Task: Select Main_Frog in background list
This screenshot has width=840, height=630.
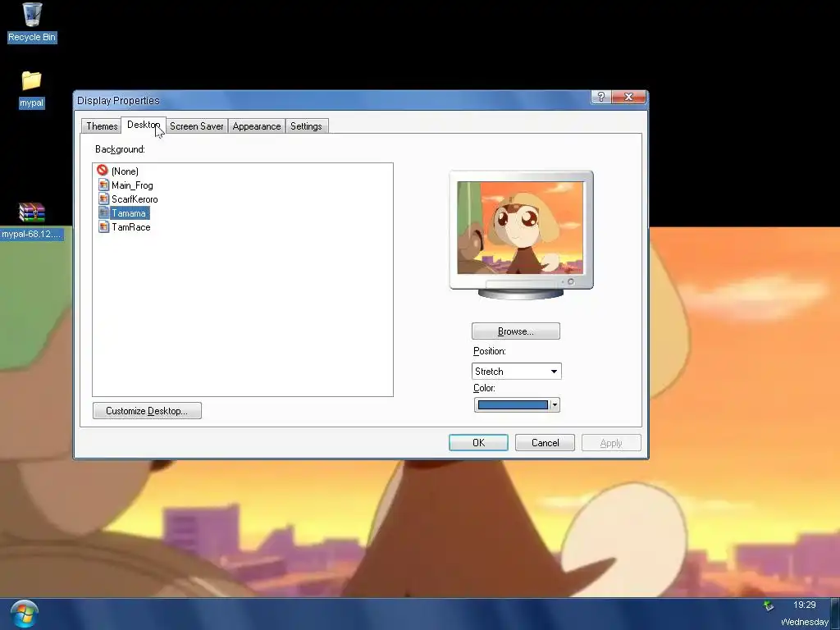Action: point(132,185)
